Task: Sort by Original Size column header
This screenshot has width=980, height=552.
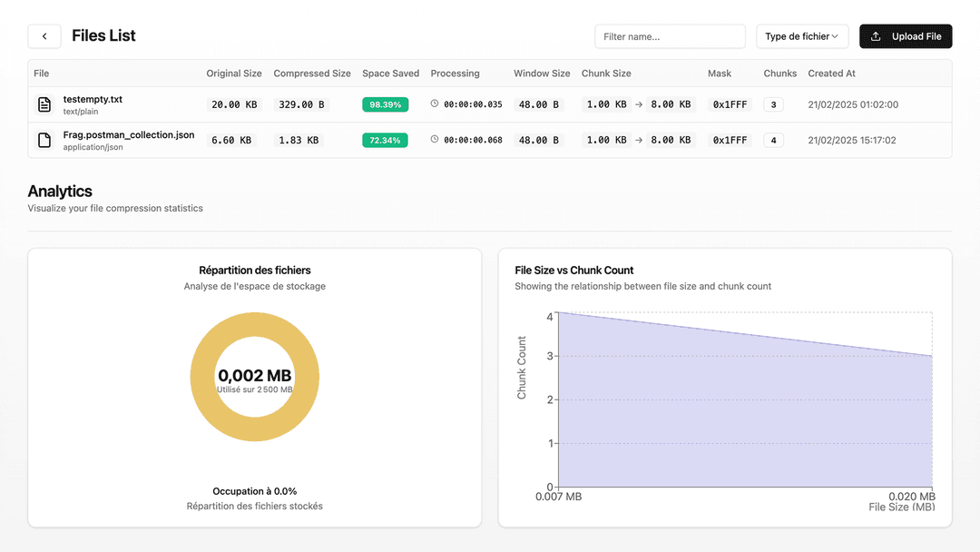Action: pos(234,74)
